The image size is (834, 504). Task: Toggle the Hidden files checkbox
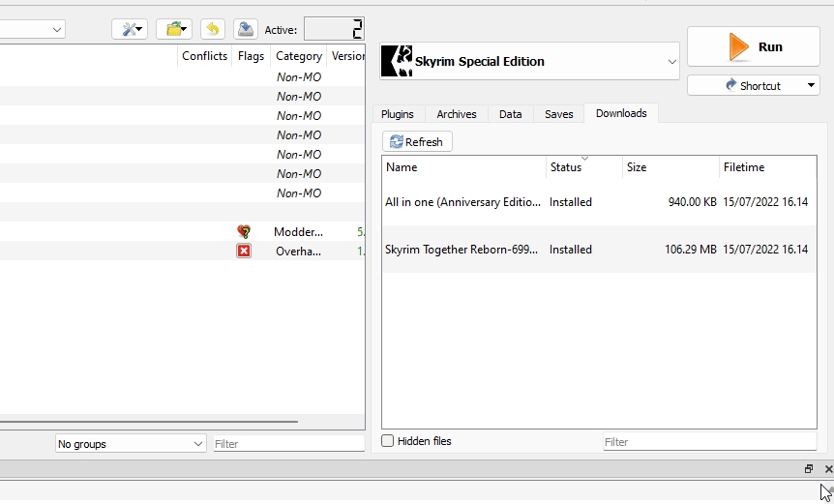388,441
